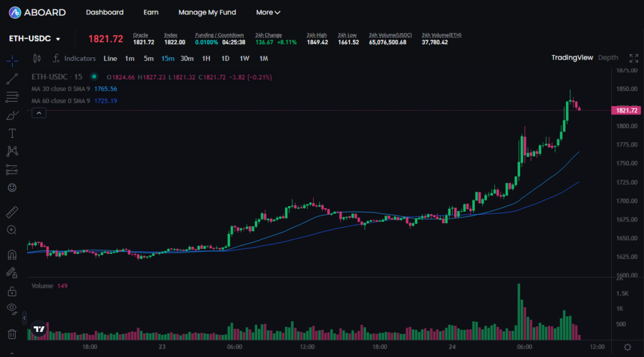Screen dimensions: 644x357
Task: Click the ABOARD logo
Action: 37,13
